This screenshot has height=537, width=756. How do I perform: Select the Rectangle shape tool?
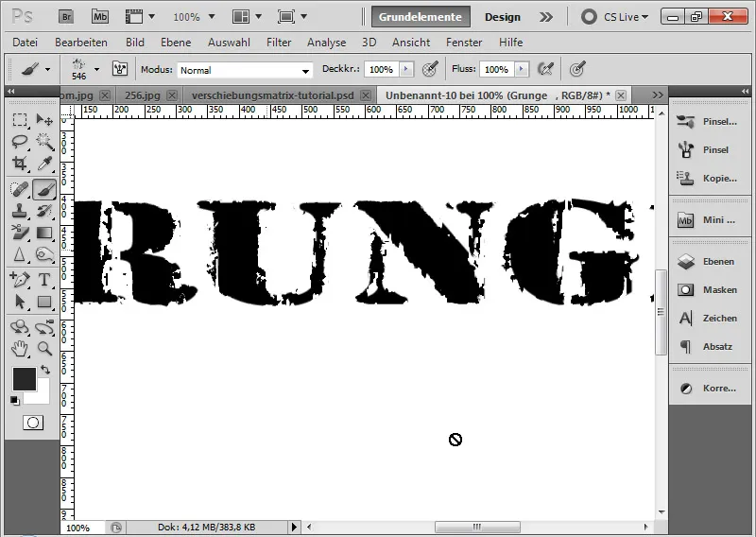pyautogui.click(x=44, y=302)
